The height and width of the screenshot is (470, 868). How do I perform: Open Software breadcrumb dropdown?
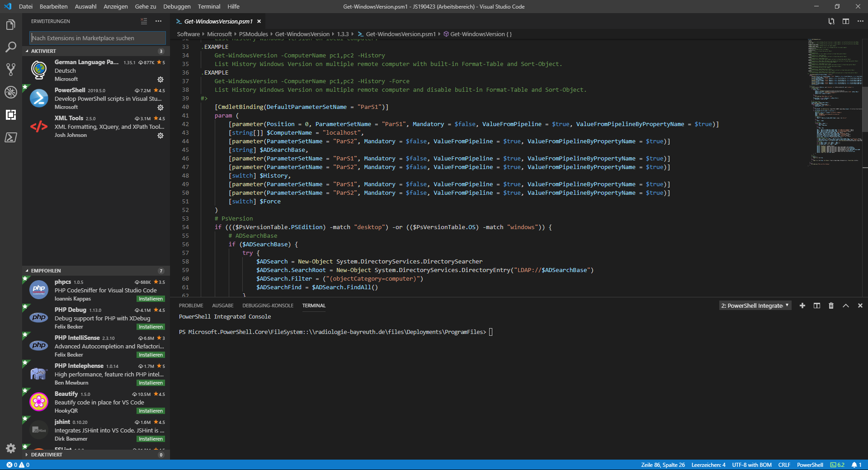[x=189, y=34]
